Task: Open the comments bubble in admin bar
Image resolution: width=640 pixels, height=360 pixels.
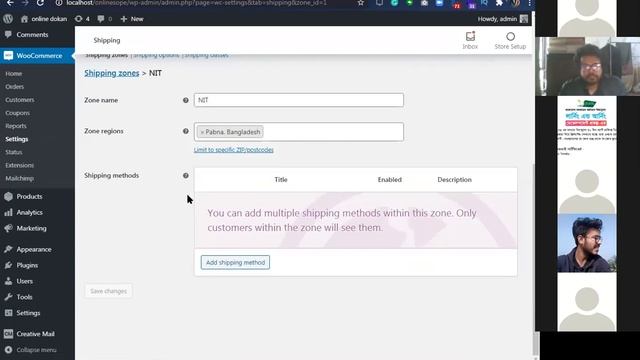Action: (101, 19)
